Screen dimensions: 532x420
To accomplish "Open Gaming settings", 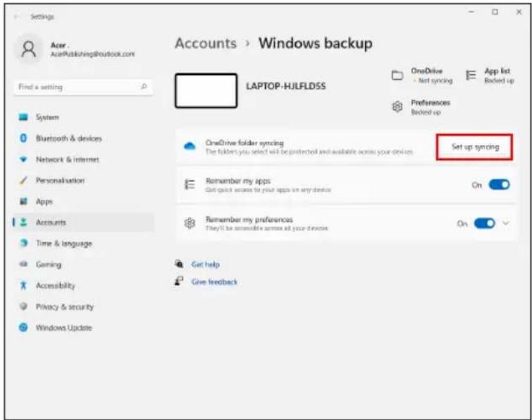I will pyautogui.click(x=83, y=264).
